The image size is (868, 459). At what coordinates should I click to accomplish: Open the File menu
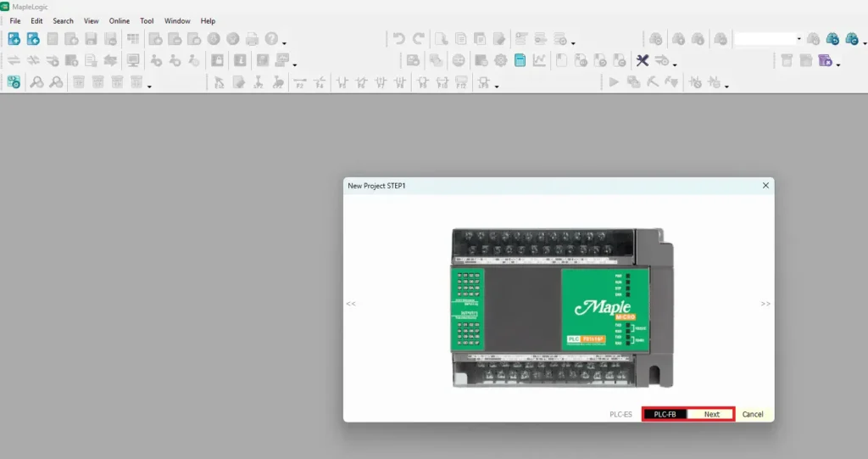click(15, 21)
